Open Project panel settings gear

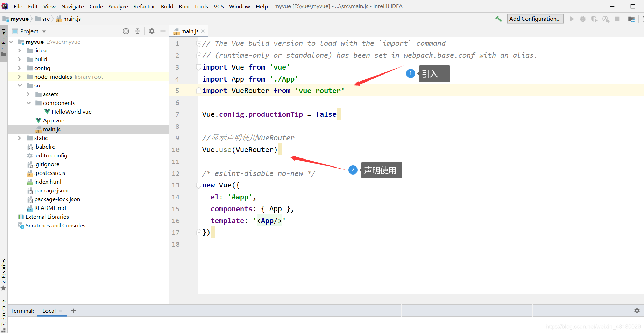[152, 31]
